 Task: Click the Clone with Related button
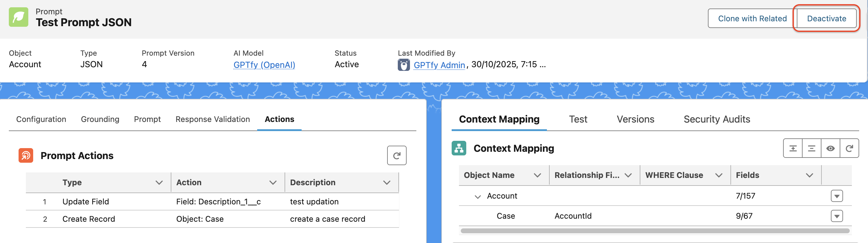[752, 19]
